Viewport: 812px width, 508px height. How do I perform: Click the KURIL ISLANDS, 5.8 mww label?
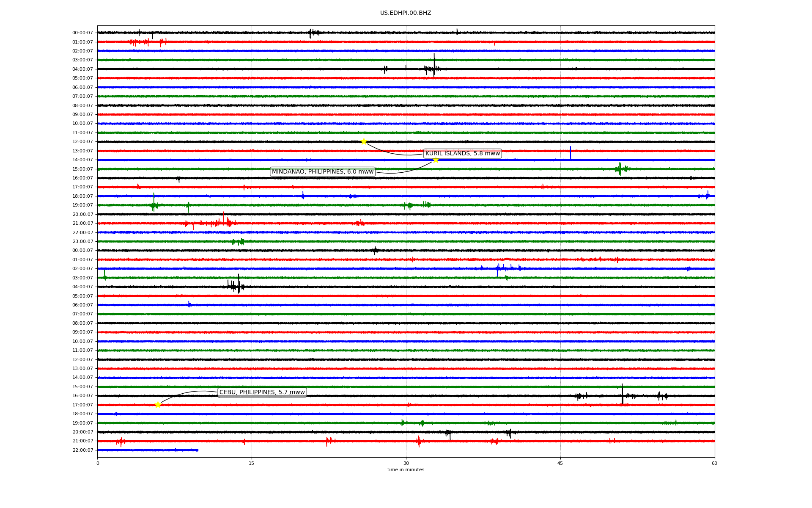tap(462, 153)
